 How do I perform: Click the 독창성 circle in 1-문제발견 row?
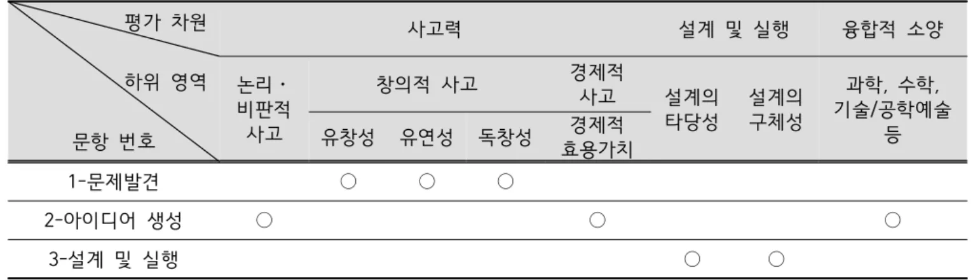click(x=505, y=182)
